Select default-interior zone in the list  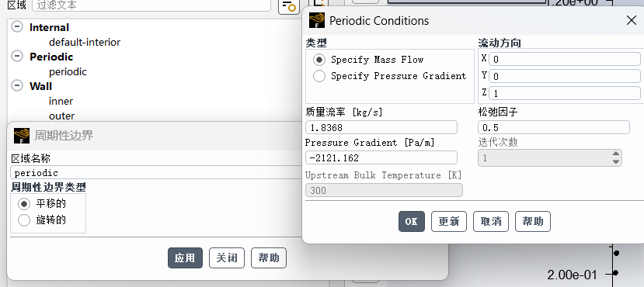click(85, 42)
